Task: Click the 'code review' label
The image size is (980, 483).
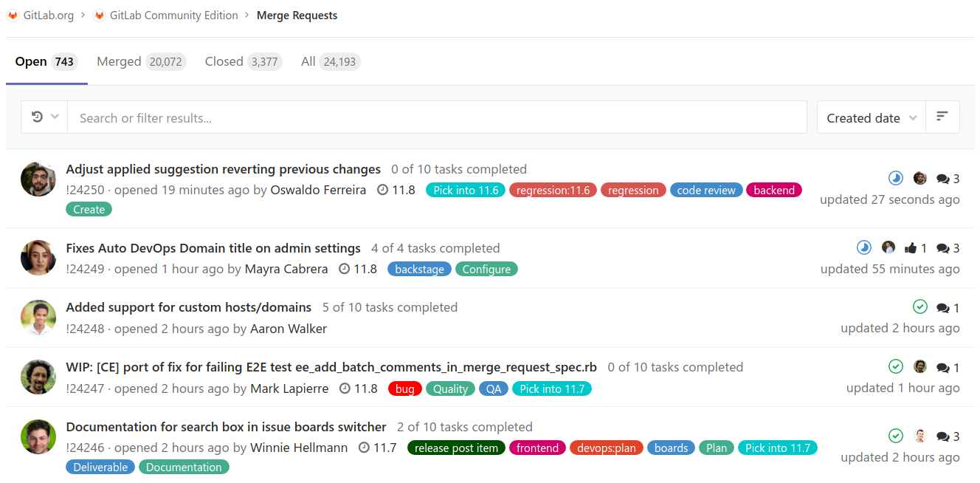Action: (706, 190)
